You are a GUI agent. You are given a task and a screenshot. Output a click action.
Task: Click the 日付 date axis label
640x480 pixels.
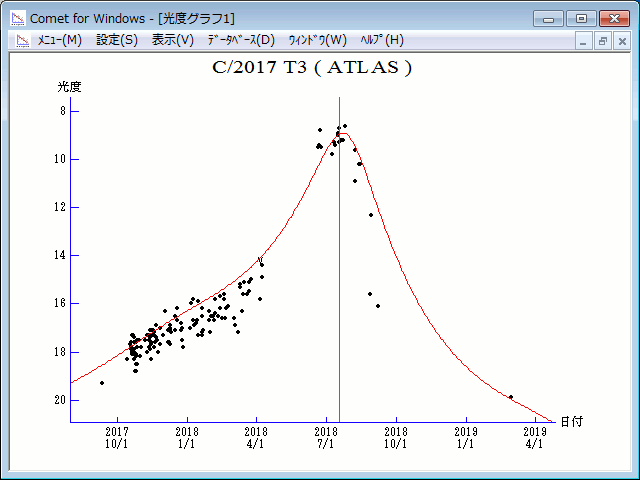coord(572,422)
